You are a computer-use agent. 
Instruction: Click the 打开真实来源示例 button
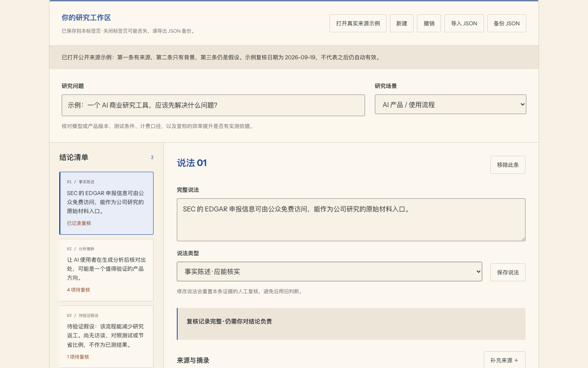coord(358,23)
